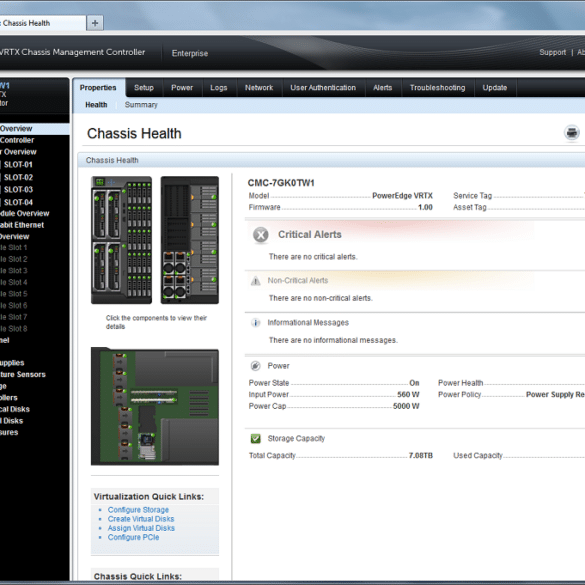This screenshot has height=585, width=585.
Task: Click the printer icon
Action: point(572,133)
